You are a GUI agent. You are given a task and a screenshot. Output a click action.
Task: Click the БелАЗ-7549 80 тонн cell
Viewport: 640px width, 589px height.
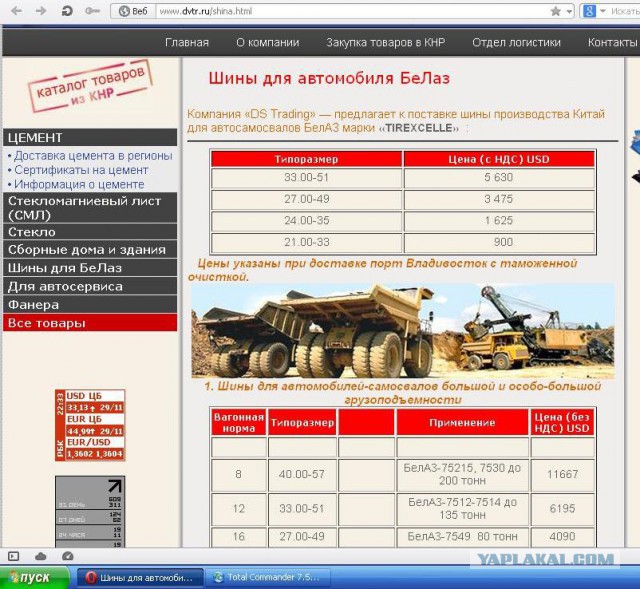tap(462, 537)
